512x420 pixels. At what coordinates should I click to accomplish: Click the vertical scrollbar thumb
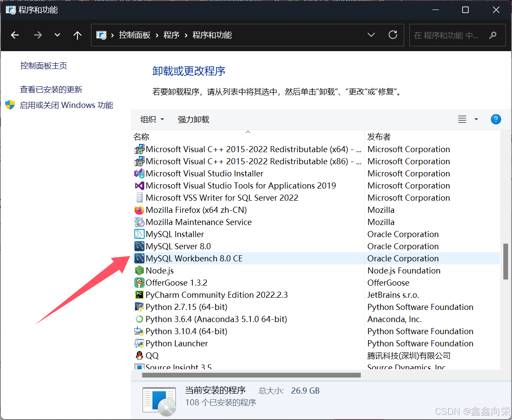[506, 261]
